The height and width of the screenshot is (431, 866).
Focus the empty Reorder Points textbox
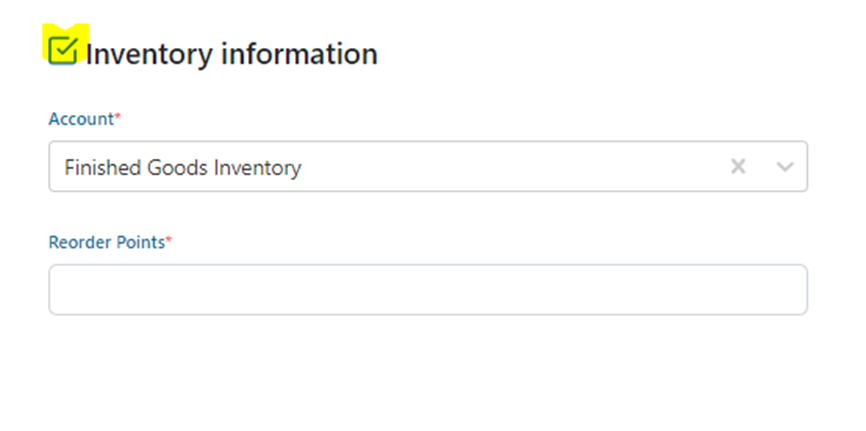point(428,290)
